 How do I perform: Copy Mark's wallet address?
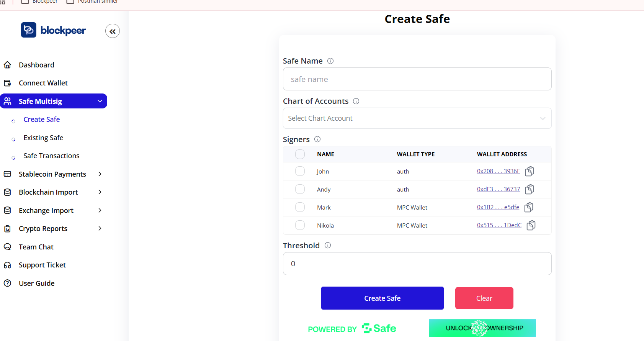point(529,207)
